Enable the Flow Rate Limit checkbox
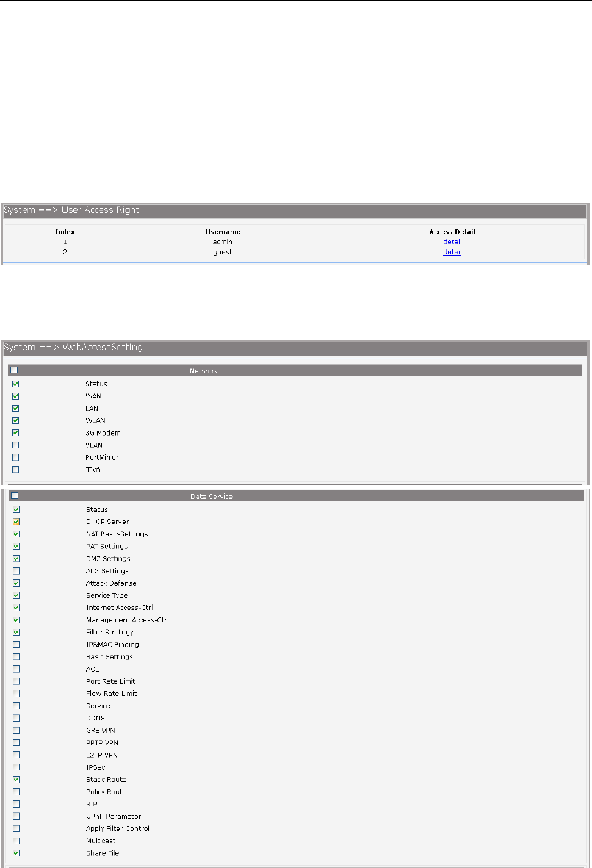The width and height of the screenshot is (592, 868). pyautogui.click(x=16, y=694)
